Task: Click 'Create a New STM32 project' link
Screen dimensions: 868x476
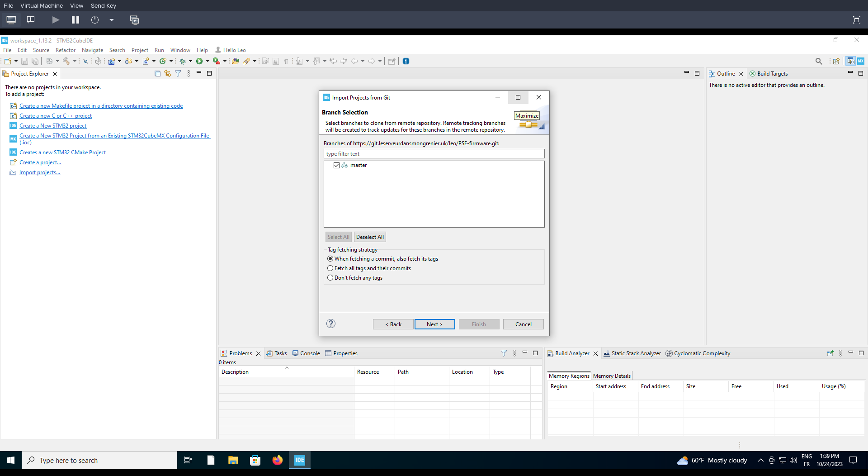Action: (53, 126)
